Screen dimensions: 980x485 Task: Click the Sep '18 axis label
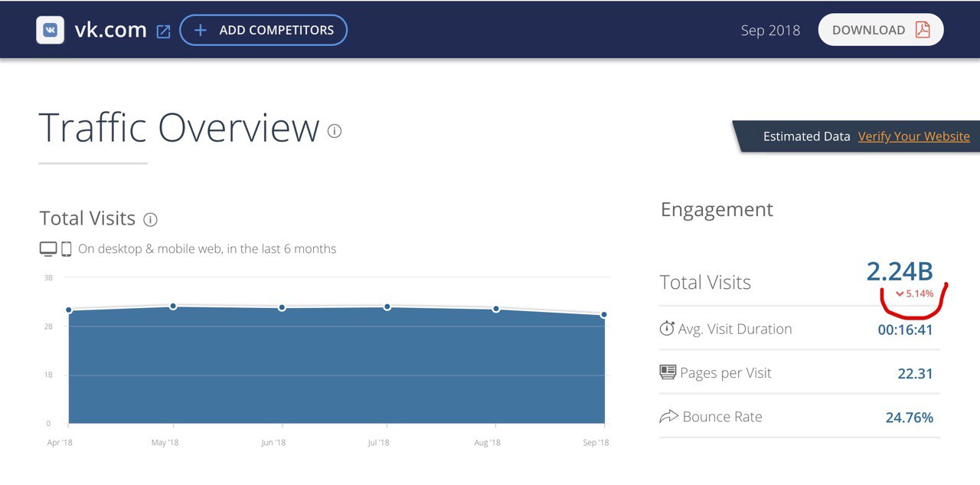pyautogui.click(x=596, y=442)
